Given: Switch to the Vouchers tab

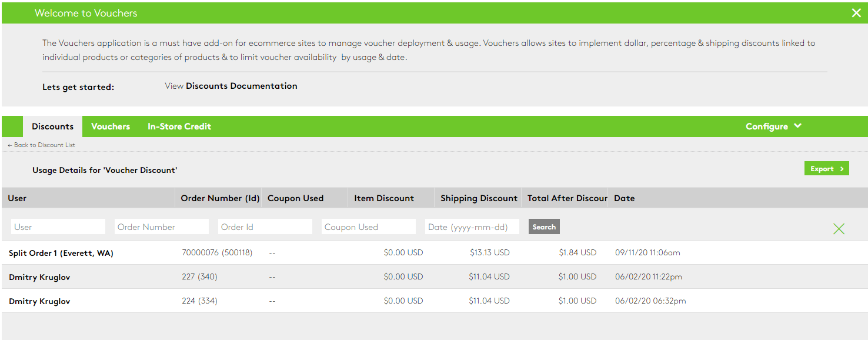Looking at the screenshot, I should [111, 126].
